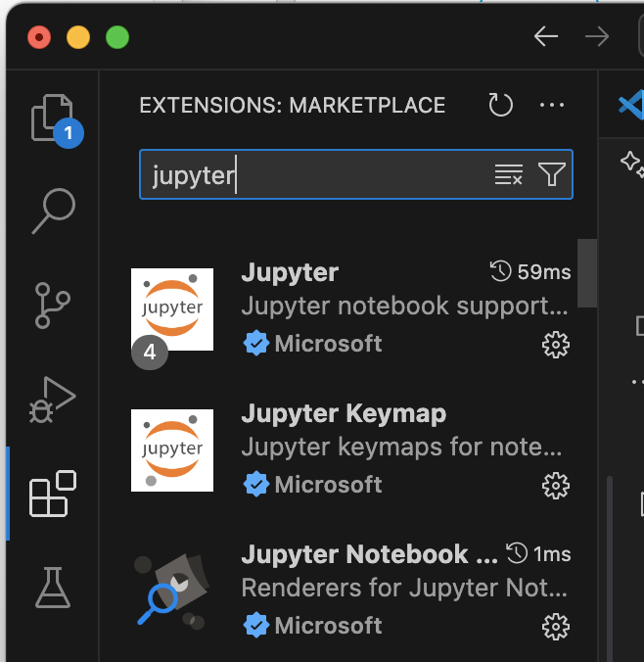This screenshot has height=662, width=644.
Task: Click the sparkle icon in editor area
Action: 632,164
